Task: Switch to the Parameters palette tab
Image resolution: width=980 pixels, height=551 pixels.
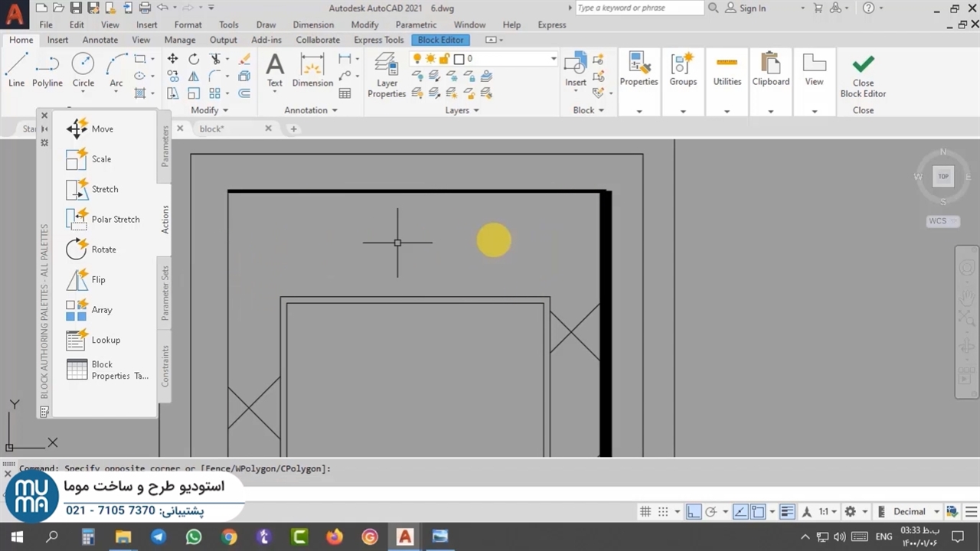Action: (x=165, y=146)
